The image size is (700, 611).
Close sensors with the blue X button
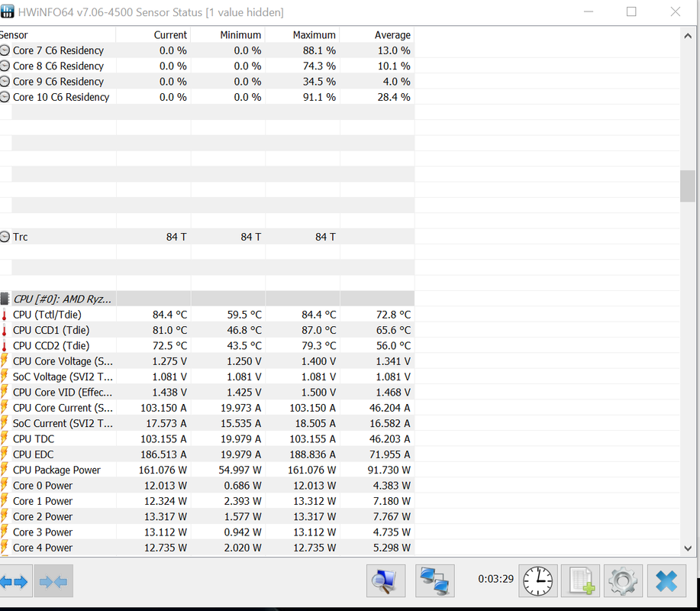(x=666, y=581)
